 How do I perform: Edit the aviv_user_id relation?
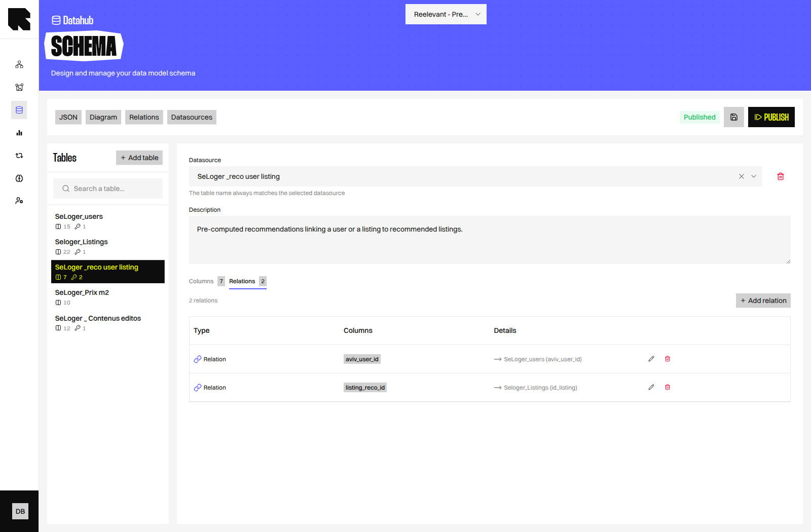651,359
